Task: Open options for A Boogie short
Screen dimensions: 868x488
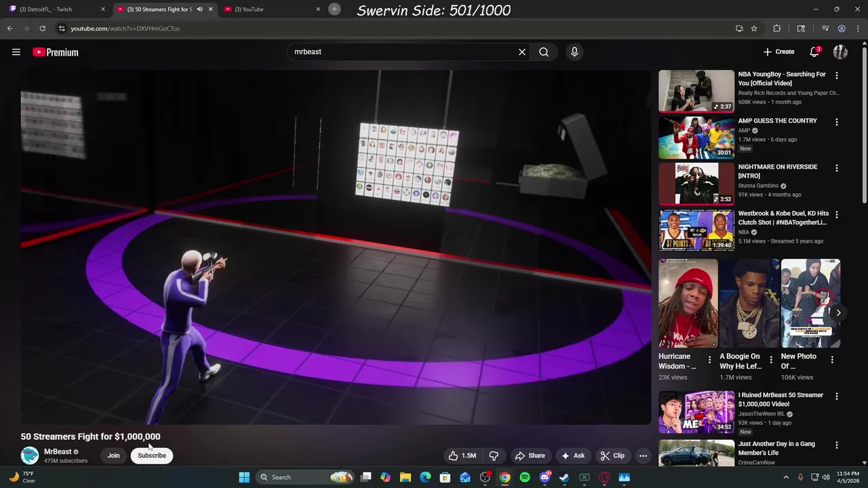Action: point(771,359)
